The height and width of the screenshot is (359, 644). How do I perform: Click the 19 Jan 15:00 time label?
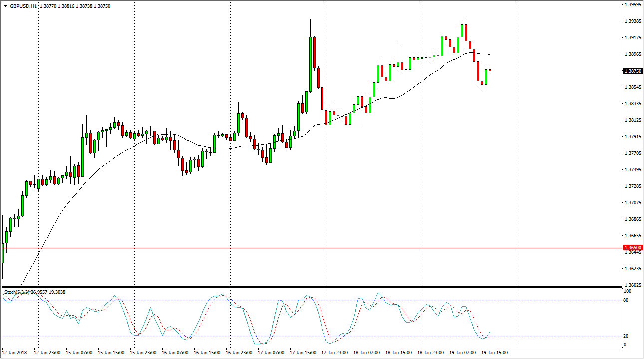[x=494, y=353]
